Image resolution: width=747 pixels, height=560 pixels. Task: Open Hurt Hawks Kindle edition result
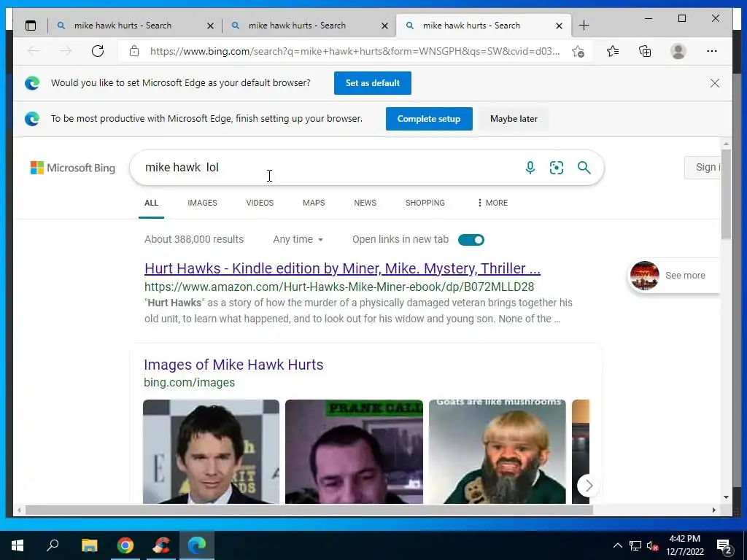click(342, 268)
